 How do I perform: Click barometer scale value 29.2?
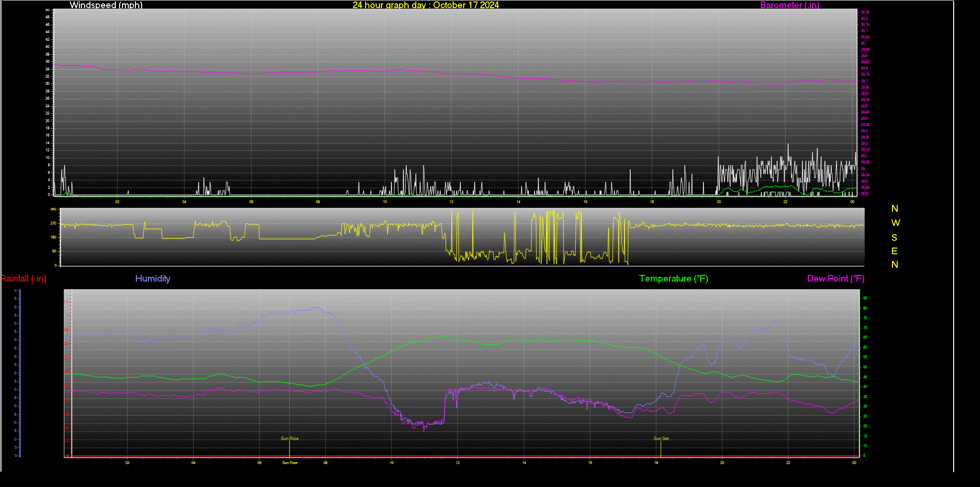[864, 143]
